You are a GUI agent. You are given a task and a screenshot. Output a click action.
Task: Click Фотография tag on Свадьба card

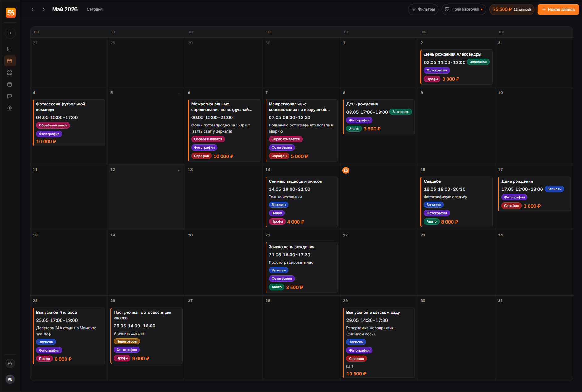point(437,213)
